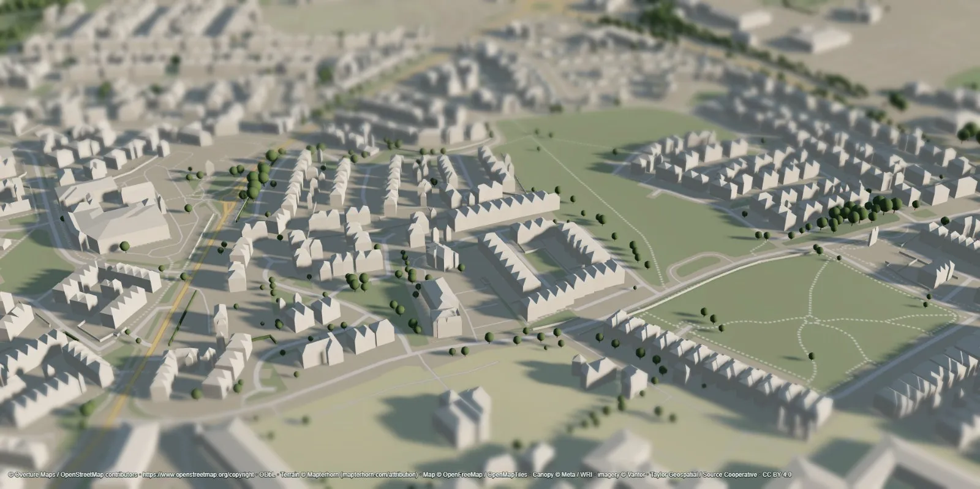
Task: Click the "Taylor Geospatial" attribution text
Action: click(675, 475)
